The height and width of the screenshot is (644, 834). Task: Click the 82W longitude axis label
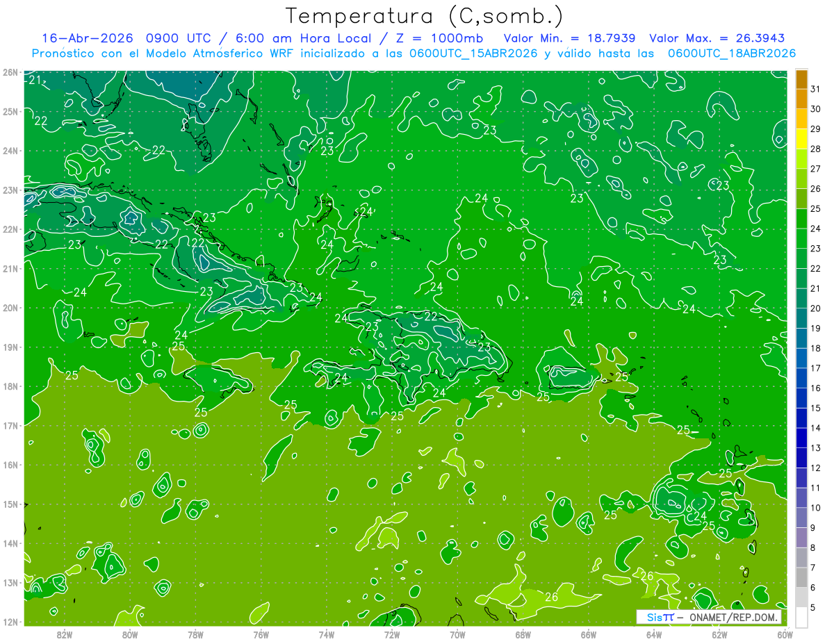pos(65,634)
